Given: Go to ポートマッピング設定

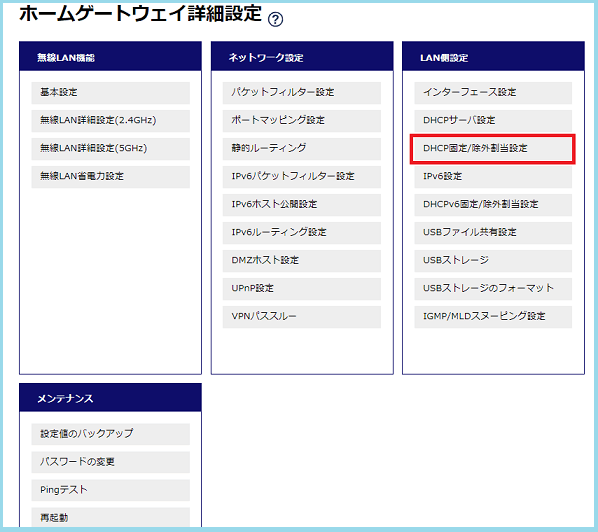Looking at the screenshot, I should [x=302, y=121].
